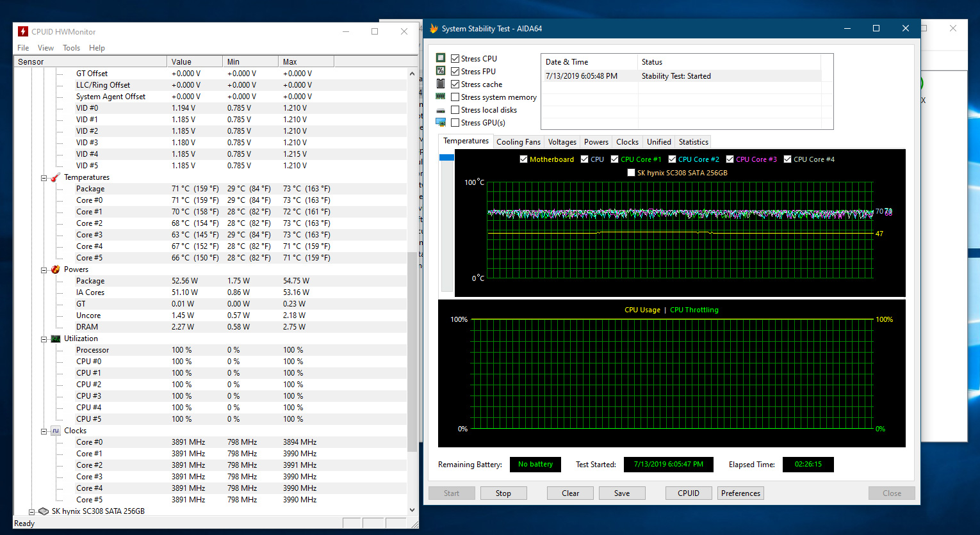980x535 pixels.
Task: Enable the Stress CPU checkbox
Action: [455, 58]
